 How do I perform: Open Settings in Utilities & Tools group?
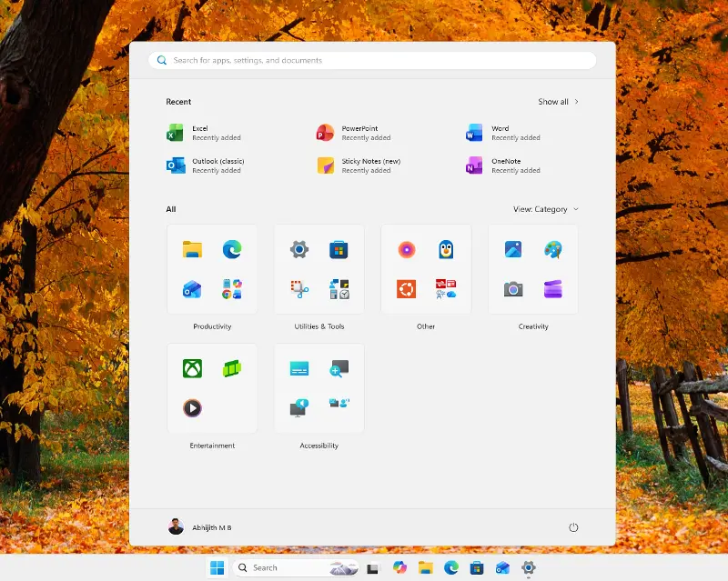[299, 250]
